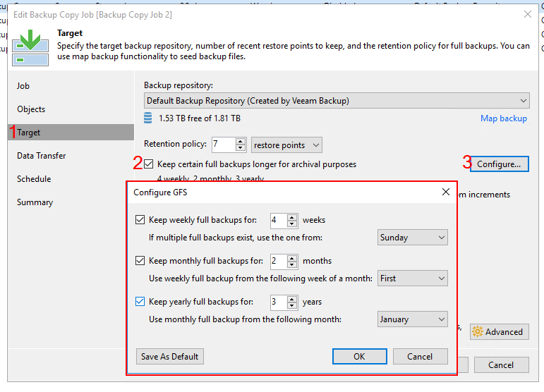Viewport: 544px width, 392px height.
Task: Disable Keep yearly full backups checkbox
Action: [x=140, y=302]
